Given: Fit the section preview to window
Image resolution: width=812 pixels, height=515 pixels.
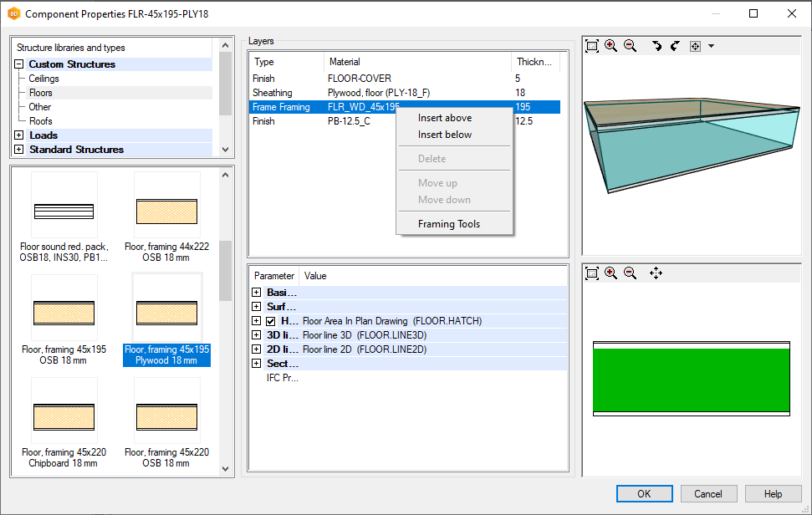Looking at the screenshot, I should pos(592,273).
